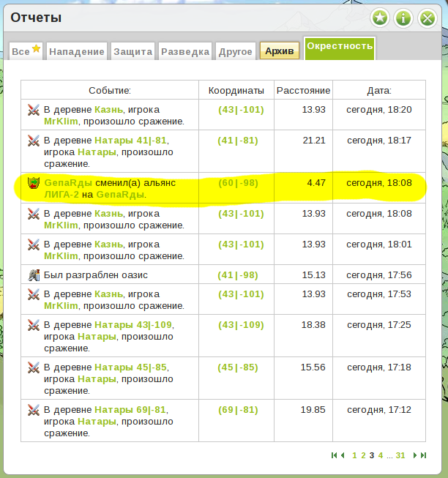
Task: Jump to the first page arrow
Action: pyautogui.click(x=334, y=455)
